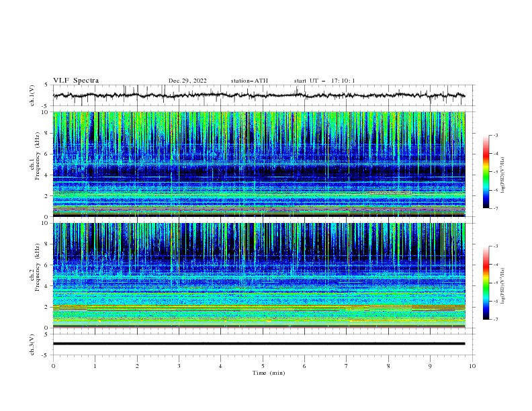The width and height of the screenshot is (532, 411).
Task: Click the "3" minute tick on time axis
Action: 179,366
